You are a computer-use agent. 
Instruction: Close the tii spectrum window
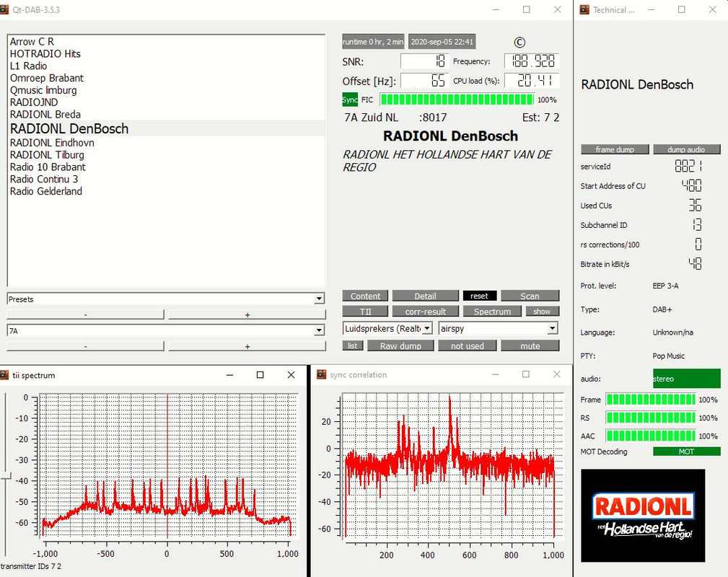point(291,374)
